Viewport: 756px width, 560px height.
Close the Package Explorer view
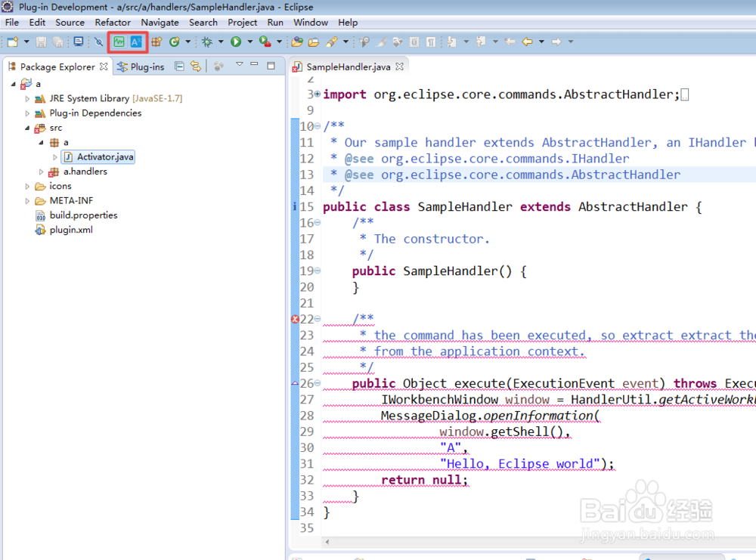104,67
